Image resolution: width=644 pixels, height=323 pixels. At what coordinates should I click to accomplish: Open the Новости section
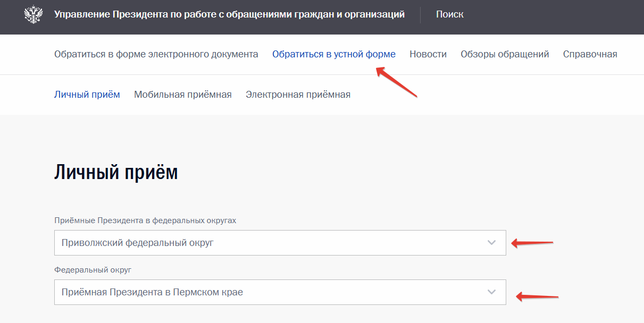pos(428,54)
